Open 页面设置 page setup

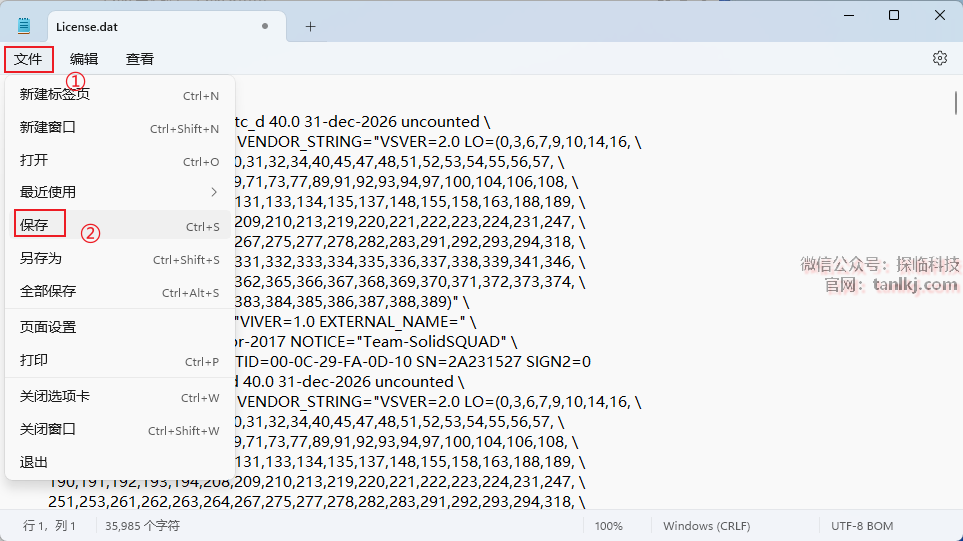(x=48, y=327)
